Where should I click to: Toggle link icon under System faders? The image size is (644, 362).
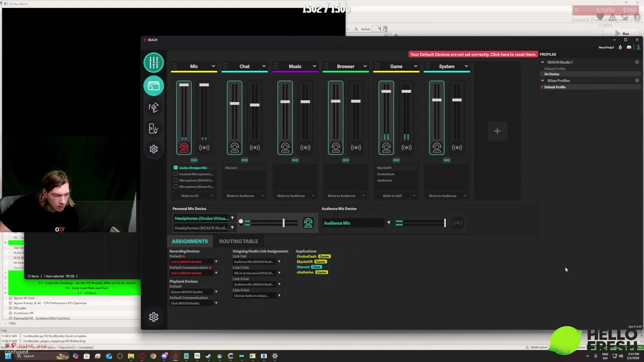point(447,160)
